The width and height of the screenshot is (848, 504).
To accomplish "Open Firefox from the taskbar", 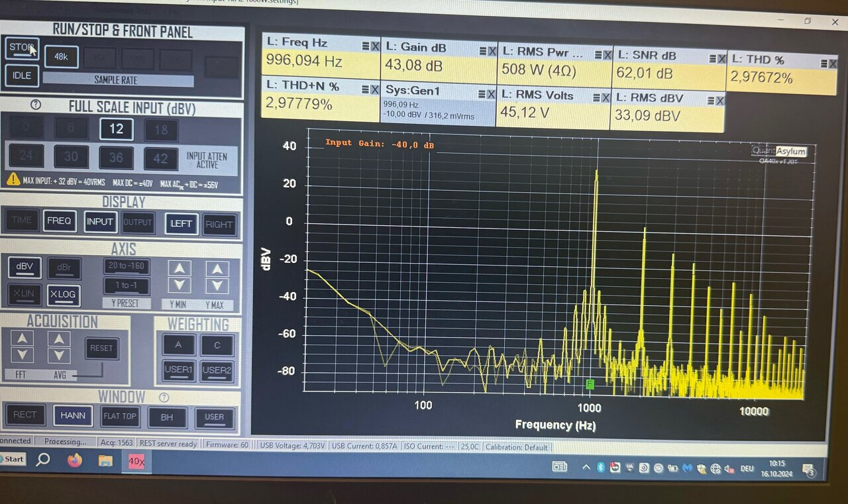I will pos(74,460).
